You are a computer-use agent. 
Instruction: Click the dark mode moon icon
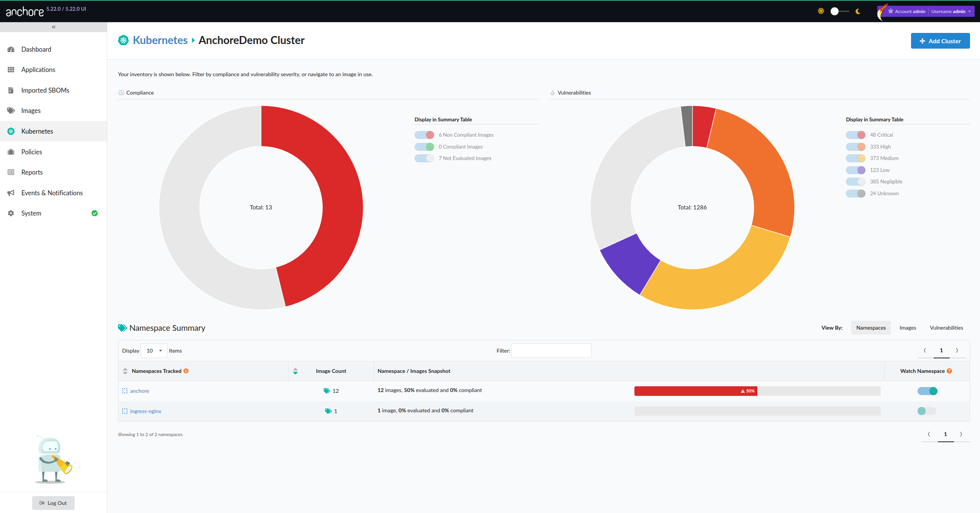(x=858, y=11)
